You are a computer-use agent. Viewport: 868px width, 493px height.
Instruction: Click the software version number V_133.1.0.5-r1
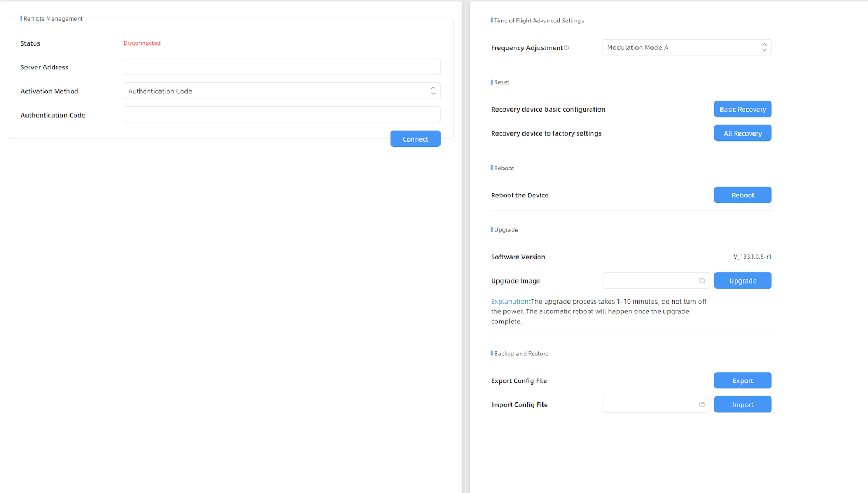point(752,257)
